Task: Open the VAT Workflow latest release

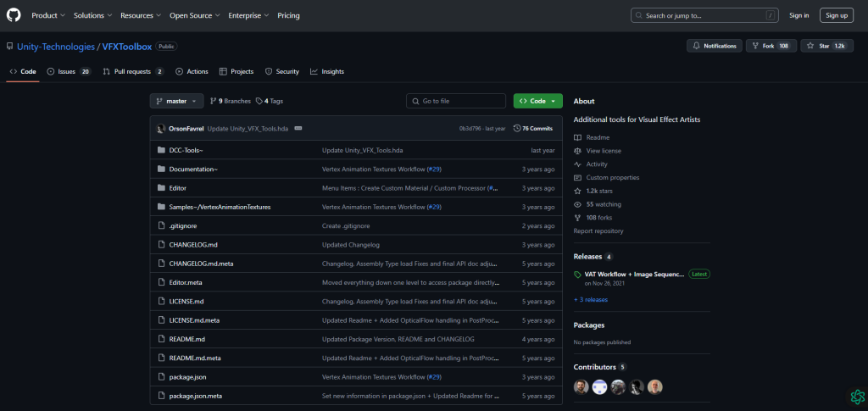Action: (x=635, y=275)
